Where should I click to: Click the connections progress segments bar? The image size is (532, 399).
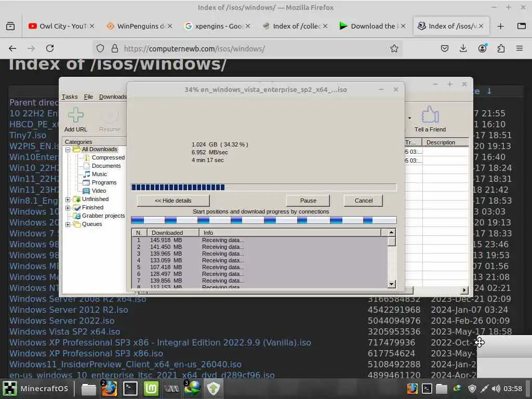tap(263, 220)
